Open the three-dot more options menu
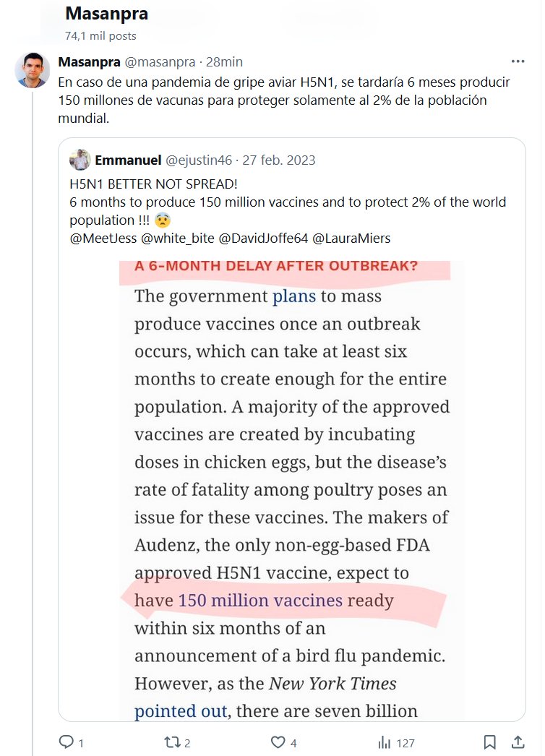This screenshot has height=756, width=545. tap(518, 61)
